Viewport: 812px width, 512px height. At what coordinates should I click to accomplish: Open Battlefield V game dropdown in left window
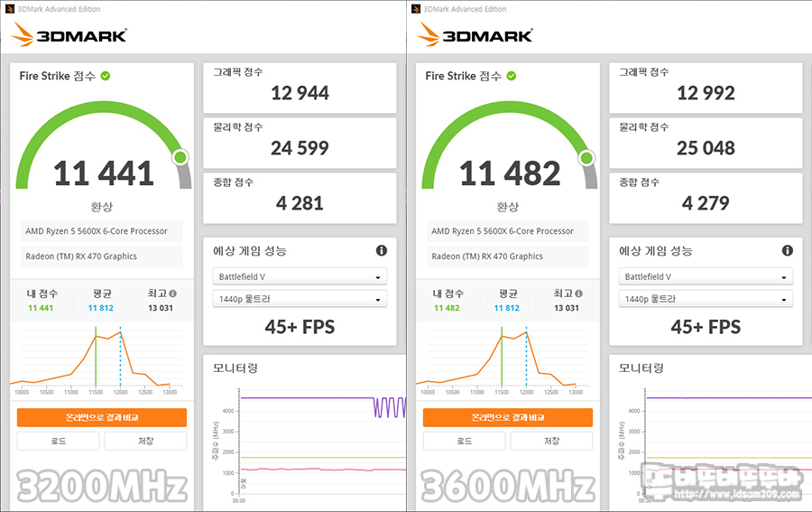[x=300, y=276]
